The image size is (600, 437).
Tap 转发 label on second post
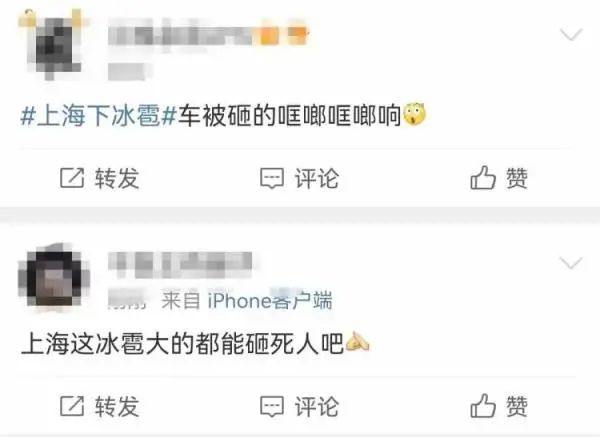pos(117,406)
